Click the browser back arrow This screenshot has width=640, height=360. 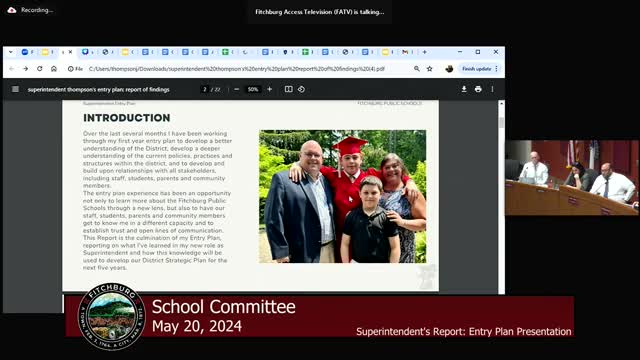(11, 69)
